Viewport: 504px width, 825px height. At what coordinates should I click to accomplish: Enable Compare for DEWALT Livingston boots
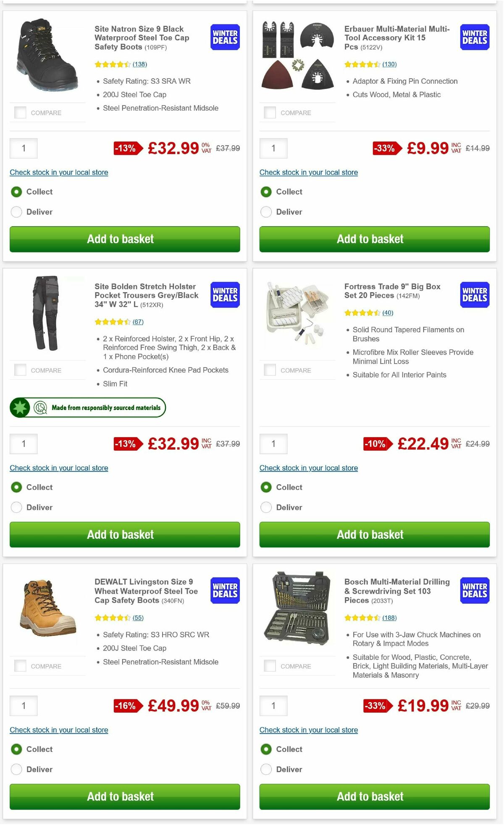pos(20,666)
